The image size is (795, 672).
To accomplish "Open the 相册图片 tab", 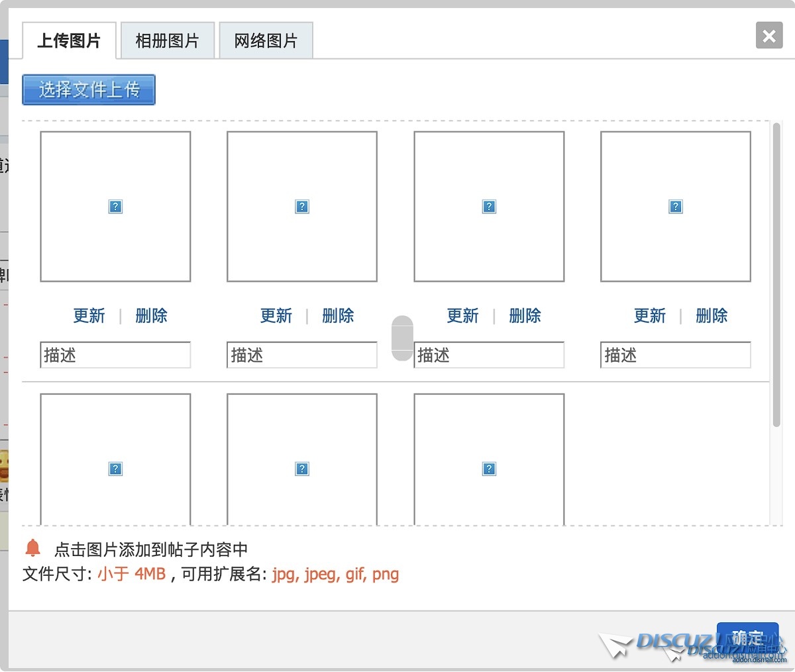I will [167, 41].
